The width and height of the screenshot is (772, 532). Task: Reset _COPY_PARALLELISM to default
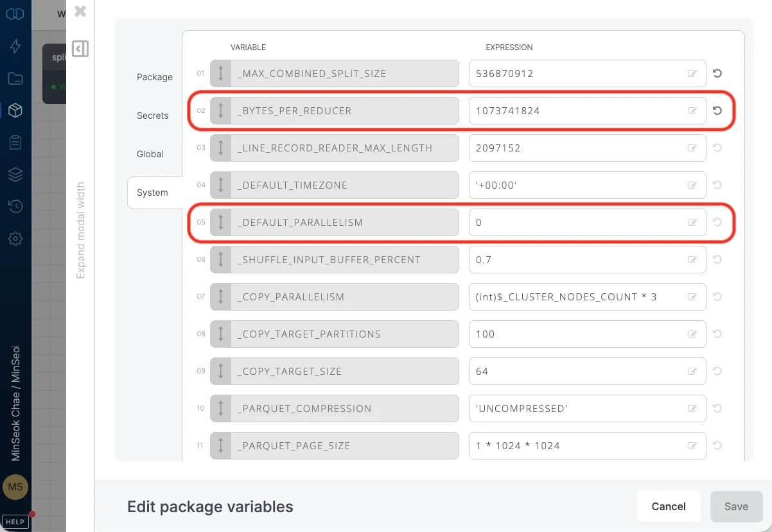[x=717, y=296]
